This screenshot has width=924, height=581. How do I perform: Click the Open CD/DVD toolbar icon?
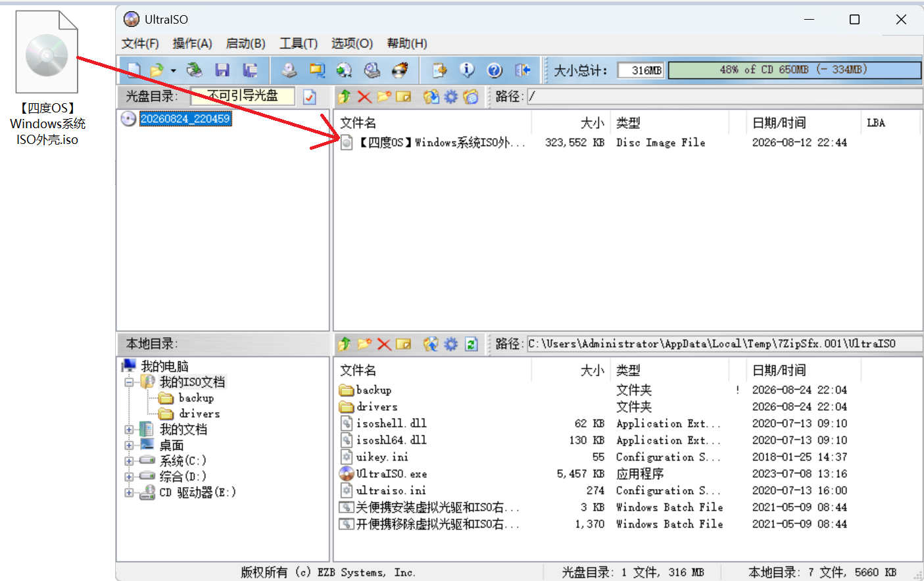[194, 70]
